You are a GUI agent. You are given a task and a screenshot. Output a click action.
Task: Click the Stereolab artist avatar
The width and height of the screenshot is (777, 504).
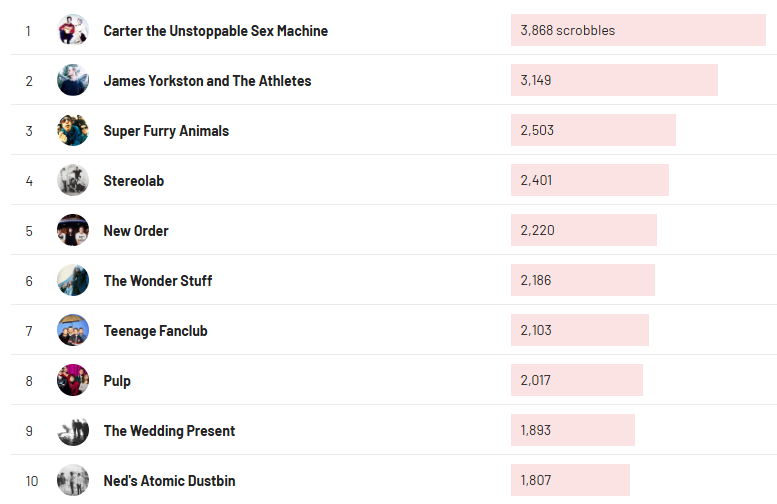pyautogui.click(x=73, y=181)
